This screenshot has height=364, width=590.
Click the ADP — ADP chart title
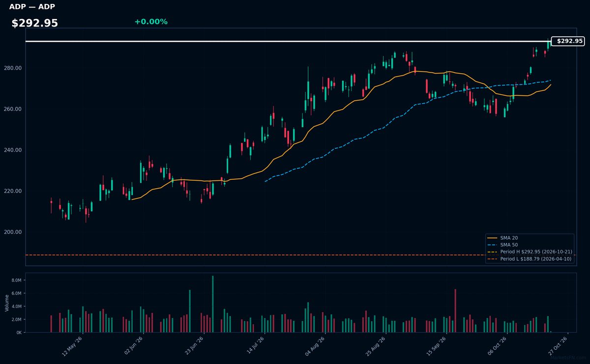(x=32, y=7)
